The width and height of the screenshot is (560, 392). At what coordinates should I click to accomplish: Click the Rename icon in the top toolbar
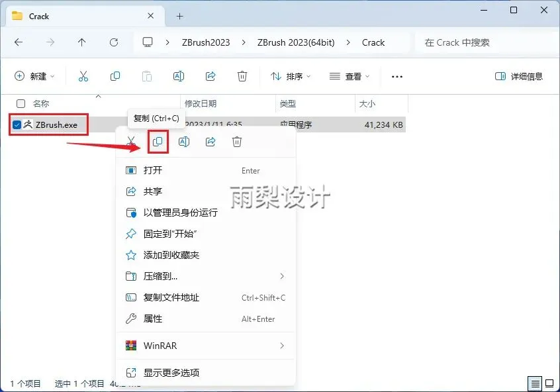pyautogui.click(x=179, y=76)
